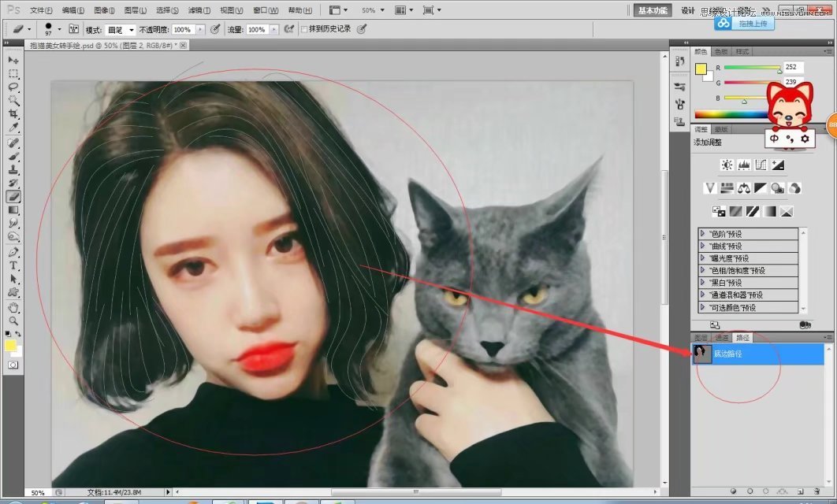837x504 pixels.
Task: Expand the "曝光度"预设 list item
Action: pyautogui.click(x=748, y=258)
